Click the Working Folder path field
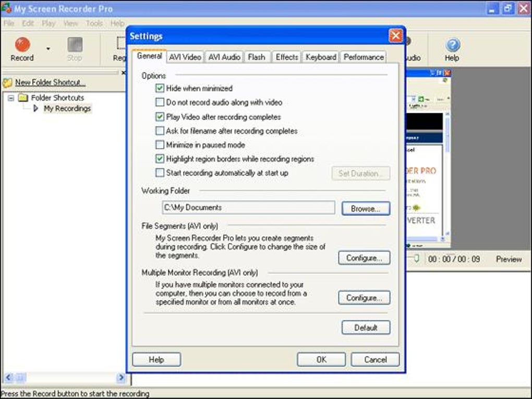 pos(249,208)
